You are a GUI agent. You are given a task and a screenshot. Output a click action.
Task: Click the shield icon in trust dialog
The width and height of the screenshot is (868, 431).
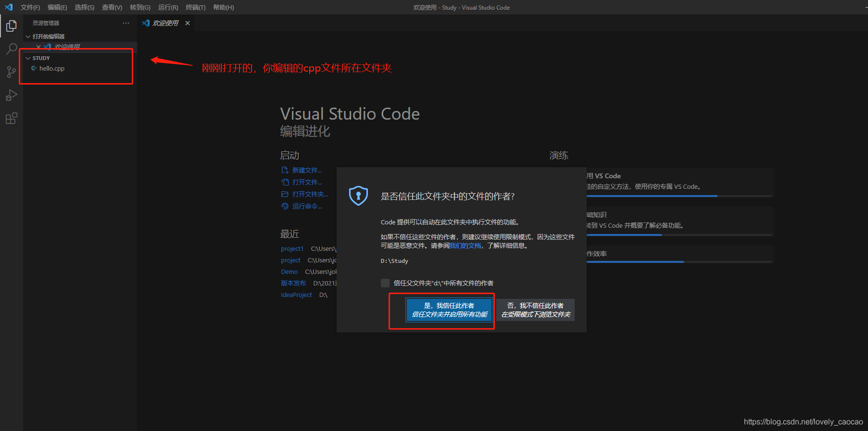click(358, 196)
